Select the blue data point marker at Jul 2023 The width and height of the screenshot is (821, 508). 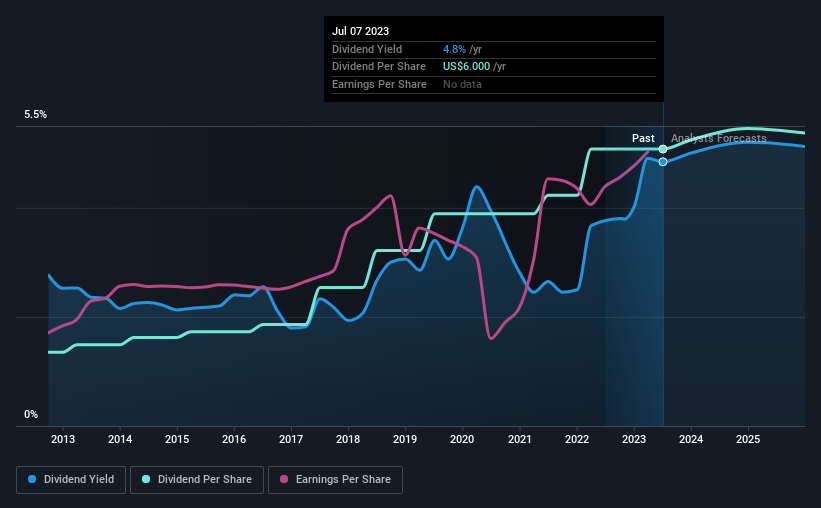663,162
